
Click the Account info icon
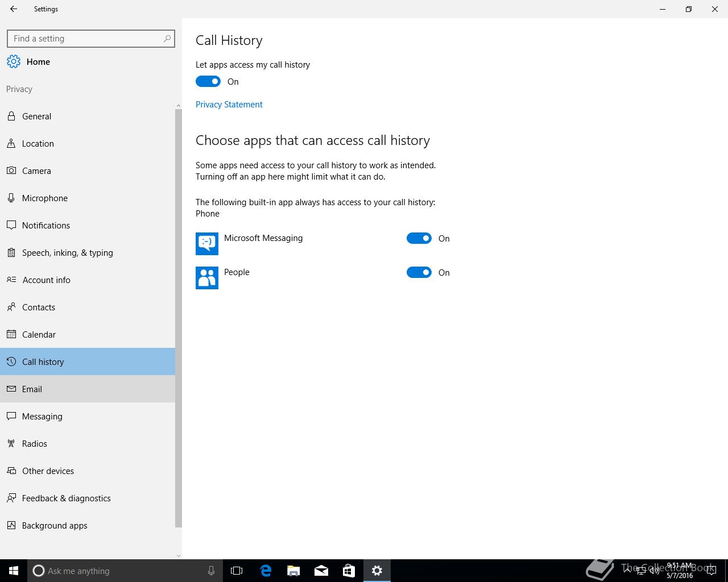click(11, 280)
